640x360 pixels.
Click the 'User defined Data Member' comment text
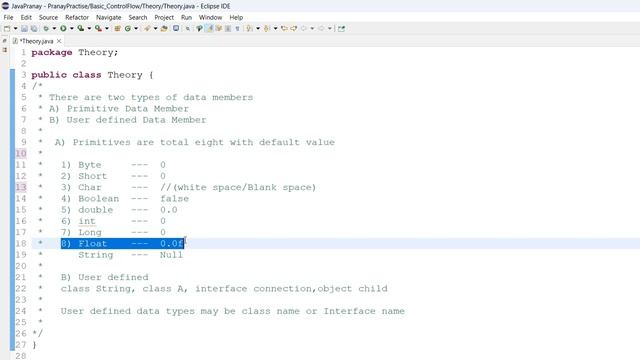(136, 120)
